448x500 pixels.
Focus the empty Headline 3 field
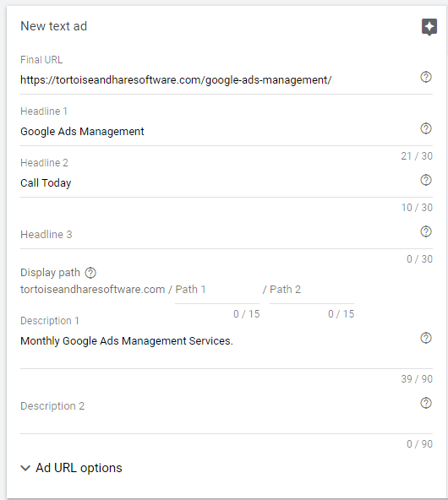coord(217,235)
